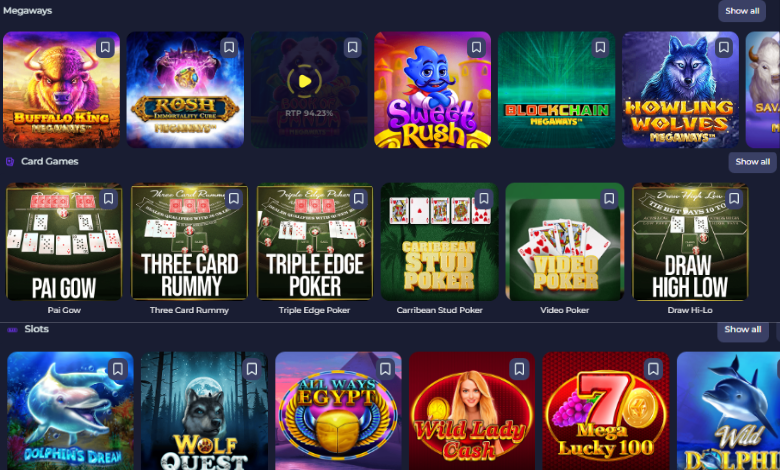780x470 pixels.
Task: Show all Megaways games
Action: pos(742,11)
